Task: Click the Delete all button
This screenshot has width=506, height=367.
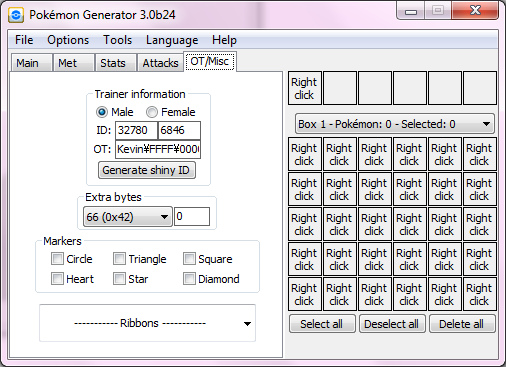Action: (462, 324)
